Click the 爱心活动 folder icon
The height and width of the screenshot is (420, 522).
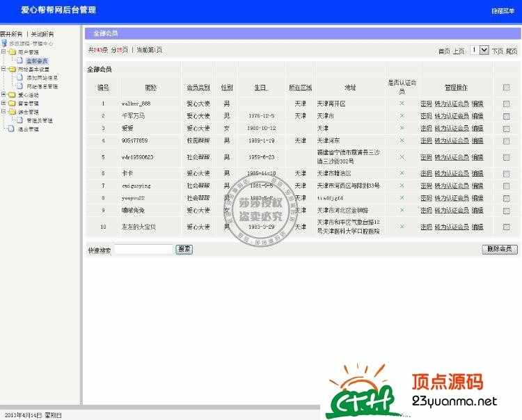13,95
